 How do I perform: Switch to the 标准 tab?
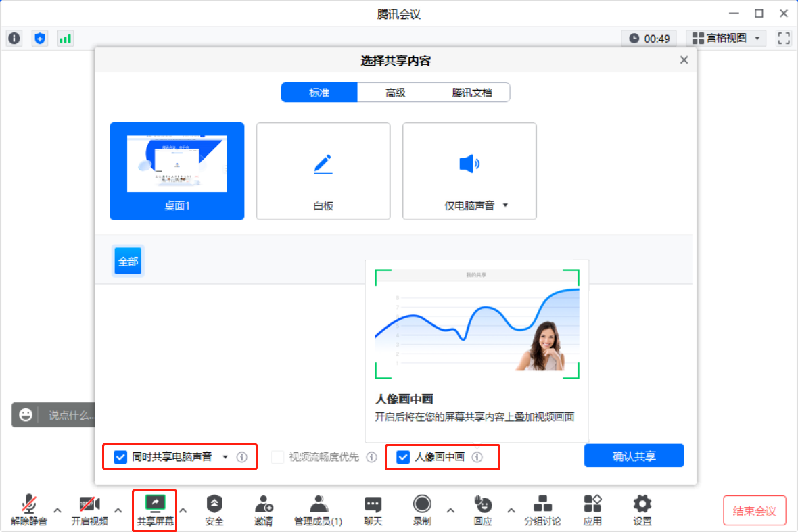click(x=319, y=93)
